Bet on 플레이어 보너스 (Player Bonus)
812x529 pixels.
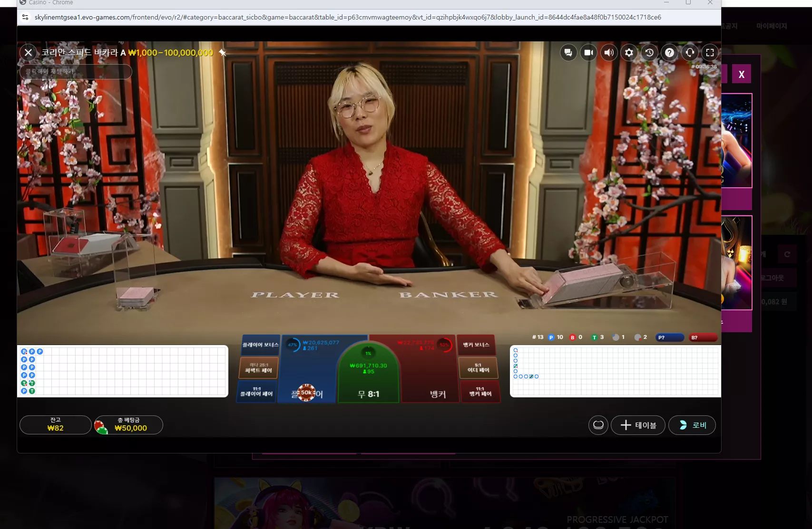[260, 345]
